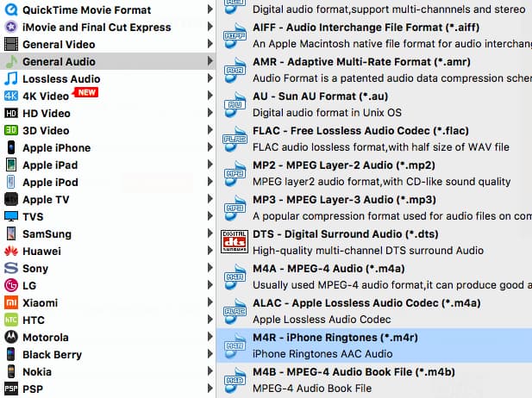Expand the HD Video submenu arrow
Screen dimensions: 532x398
click(x=210, y=113)
